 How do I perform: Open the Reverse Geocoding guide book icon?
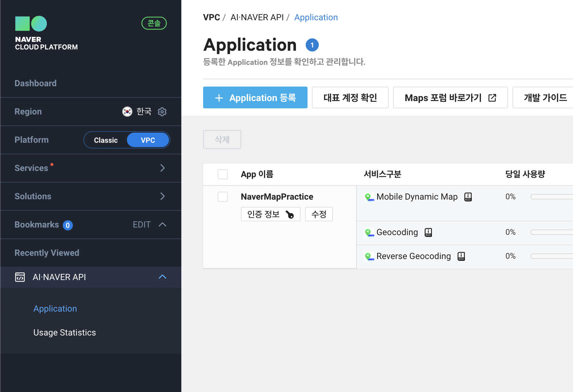click(x=461, y=256)
